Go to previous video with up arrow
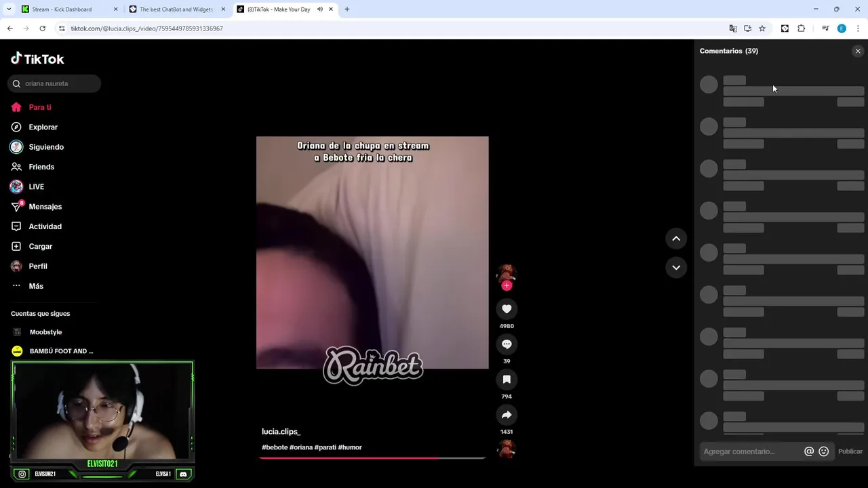 point(676,239)
